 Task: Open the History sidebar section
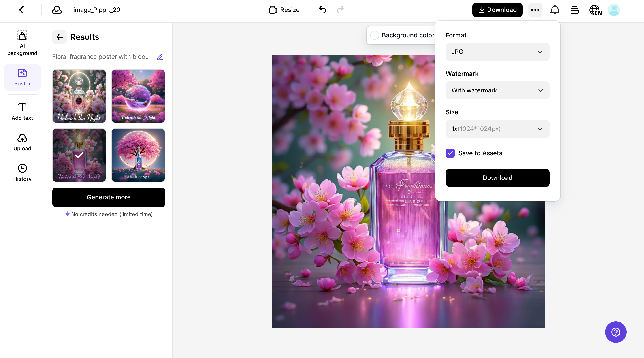(22, 173)
